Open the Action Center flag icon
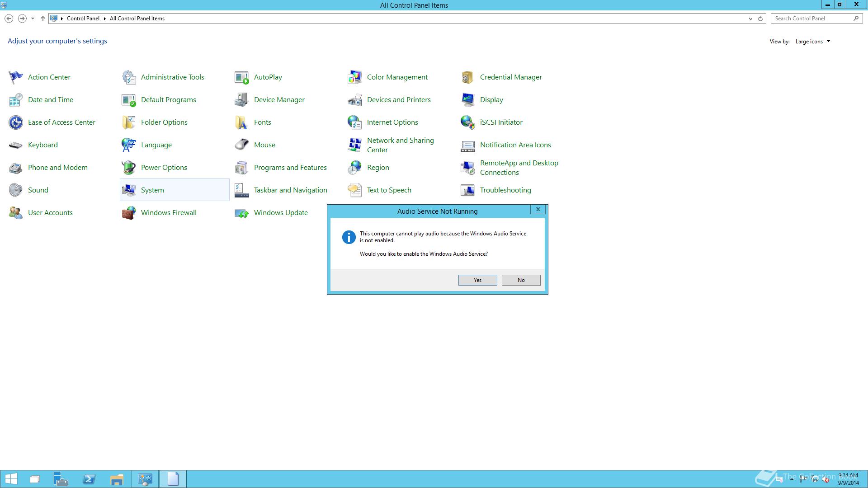The width and height of the screenshot is (868, 488). (x=16, y=77)
